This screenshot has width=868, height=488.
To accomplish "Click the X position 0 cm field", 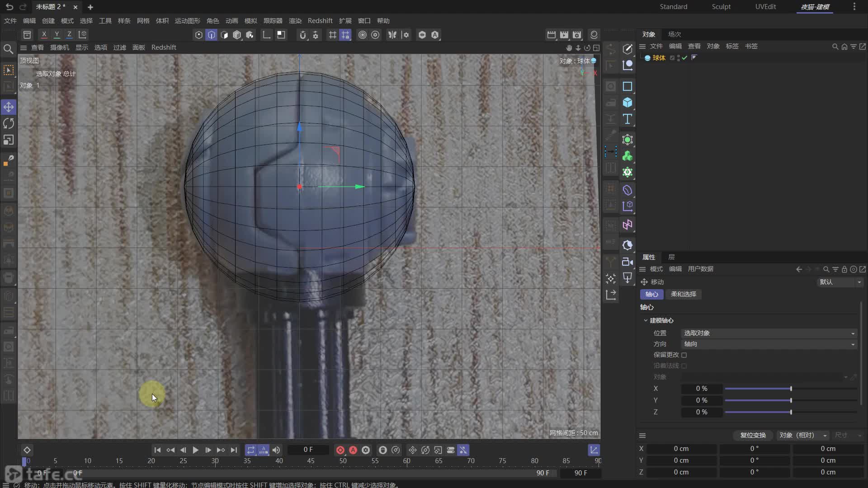I will coord(681,449).
